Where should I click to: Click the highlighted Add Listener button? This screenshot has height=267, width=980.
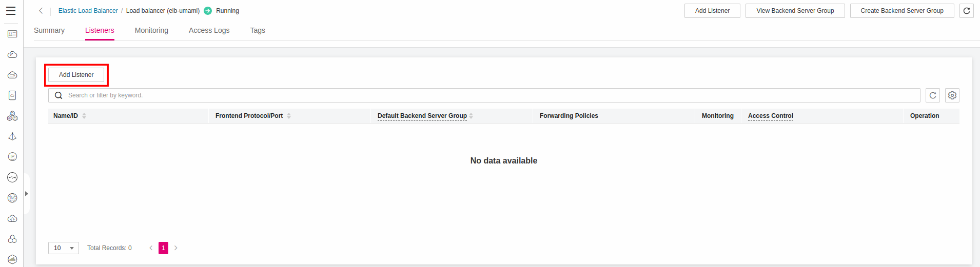pyautogui.click(x=76, y=75)
